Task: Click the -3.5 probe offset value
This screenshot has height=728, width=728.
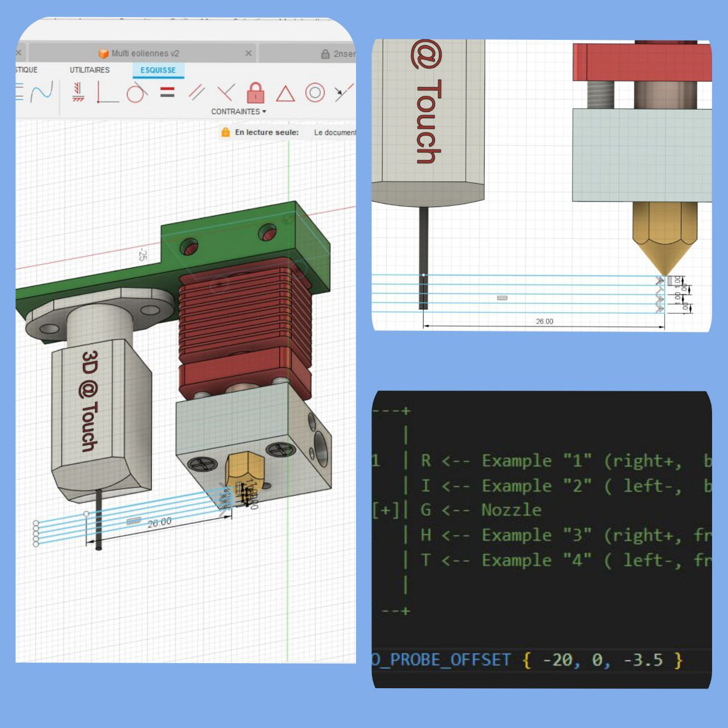Action: [x=643, y=660]
